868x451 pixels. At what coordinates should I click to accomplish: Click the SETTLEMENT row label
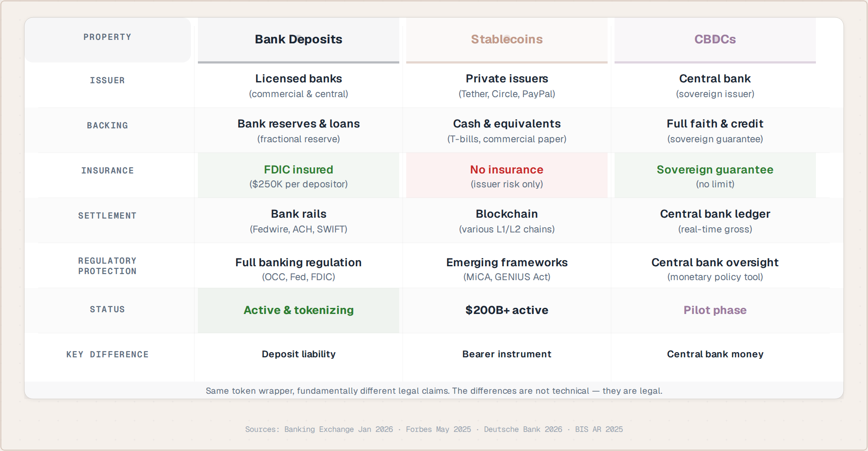point(107,216)
